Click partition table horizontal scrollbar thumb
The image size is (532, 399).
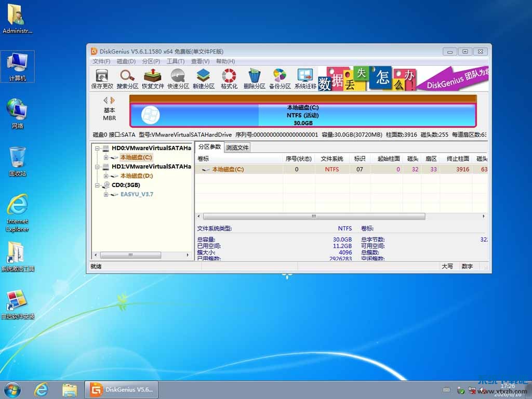314,216
